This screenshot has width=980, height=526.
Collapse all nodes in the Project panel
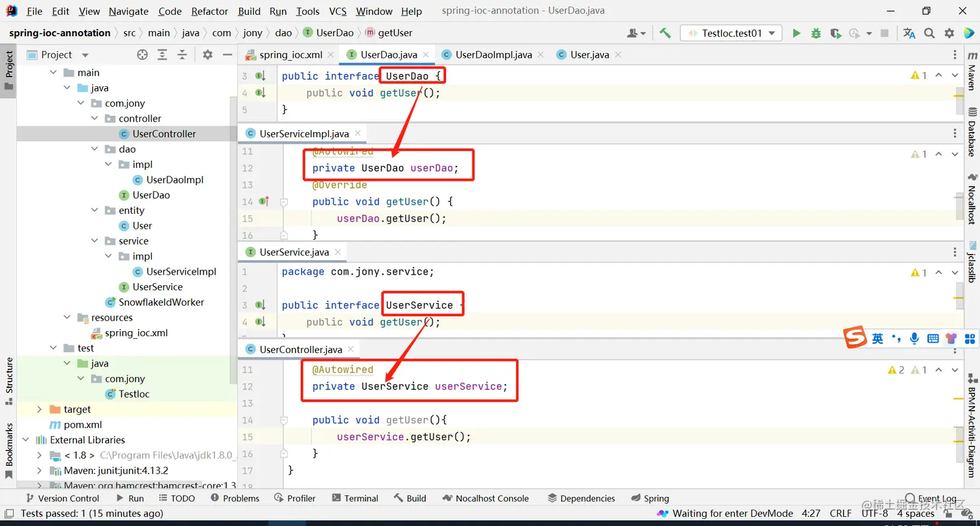pyautogui.click(x=182, y=55)
